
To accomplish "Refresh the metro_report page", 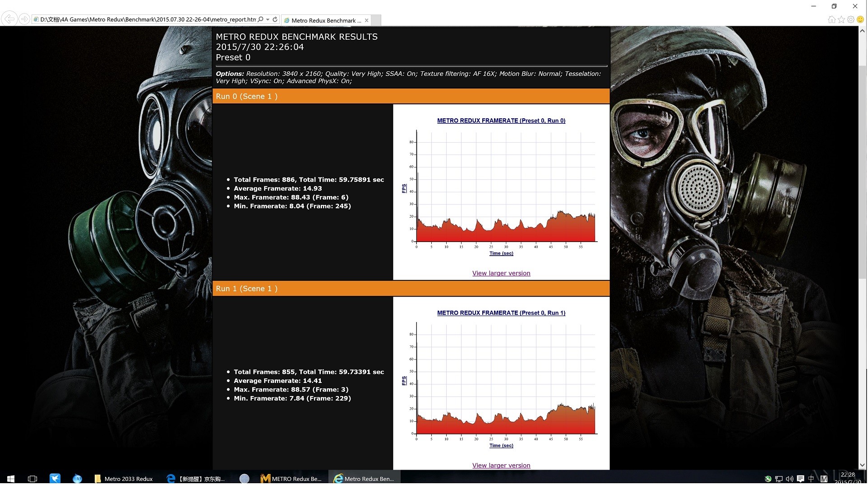I will pos(275,19).
